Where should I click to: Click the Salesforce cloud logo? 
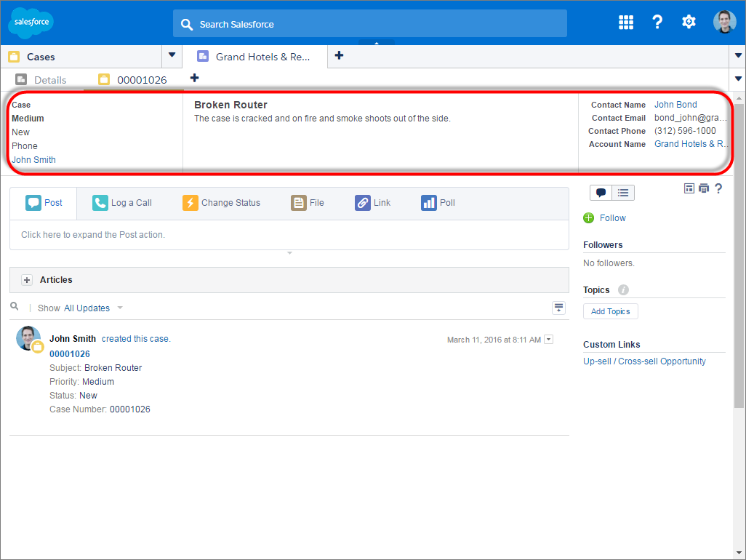point(31,23)
